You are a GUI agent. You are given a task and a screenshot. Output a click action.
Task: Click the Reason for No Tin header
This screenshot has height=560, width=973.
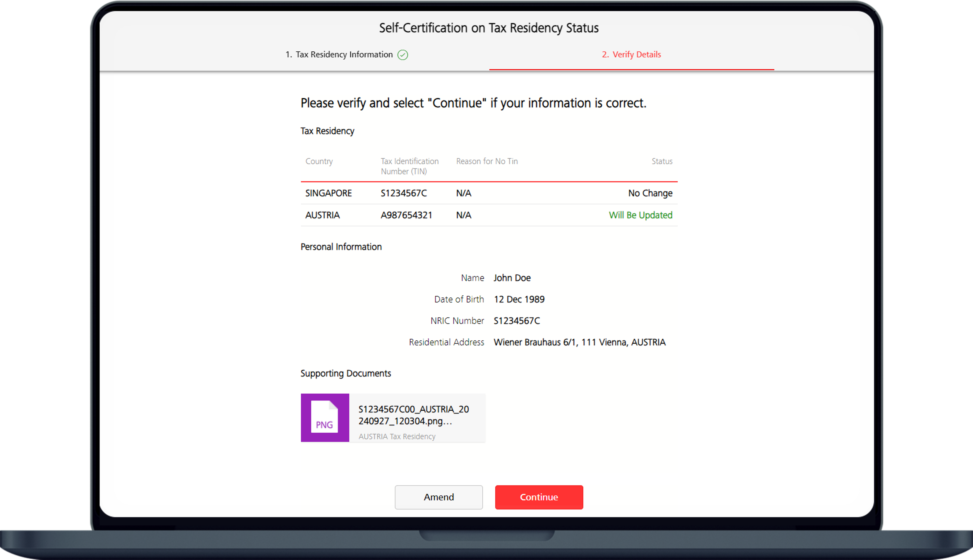tap(487, 161)
